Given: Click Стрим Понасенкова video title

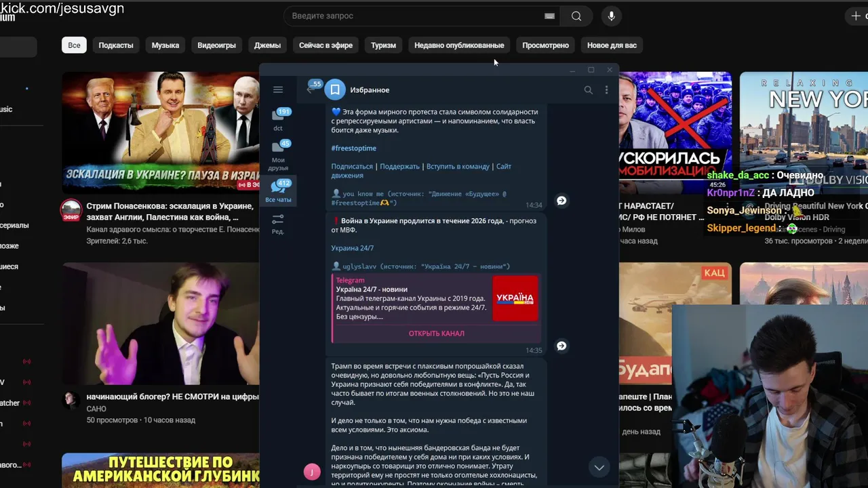Looking at the screenshot, I should click(170, 211).
